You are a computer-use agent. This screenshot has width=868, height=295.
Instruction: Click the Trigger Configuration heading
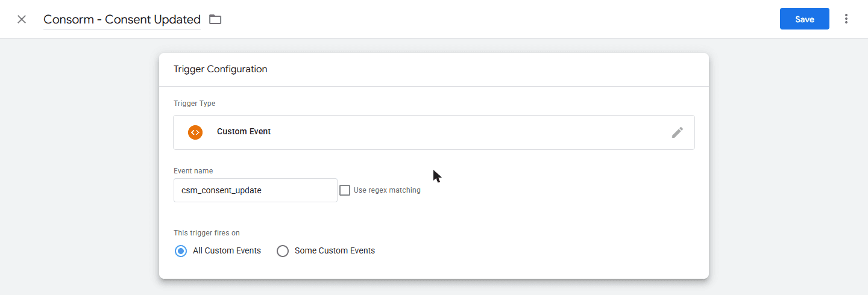221,69
